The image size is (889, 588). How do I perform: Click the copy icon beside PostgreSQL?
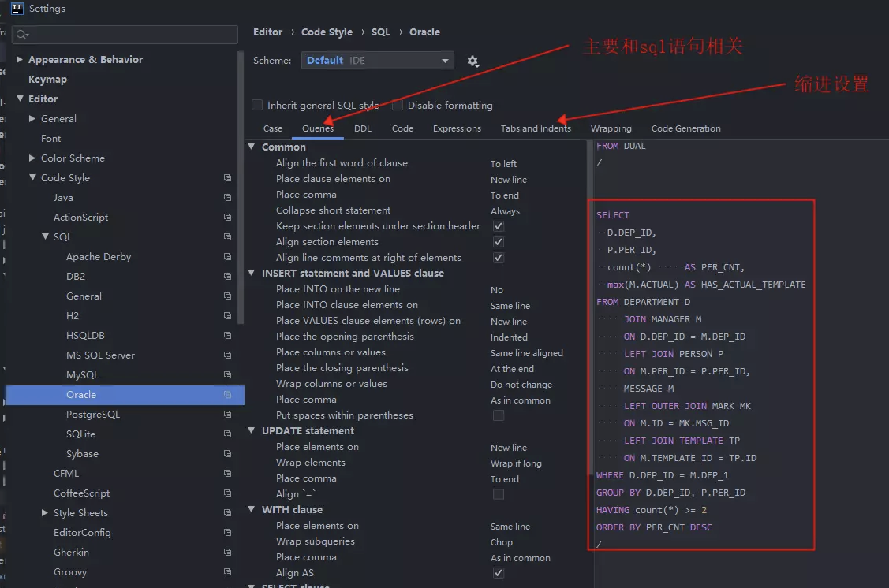click(x=227, y=414)
